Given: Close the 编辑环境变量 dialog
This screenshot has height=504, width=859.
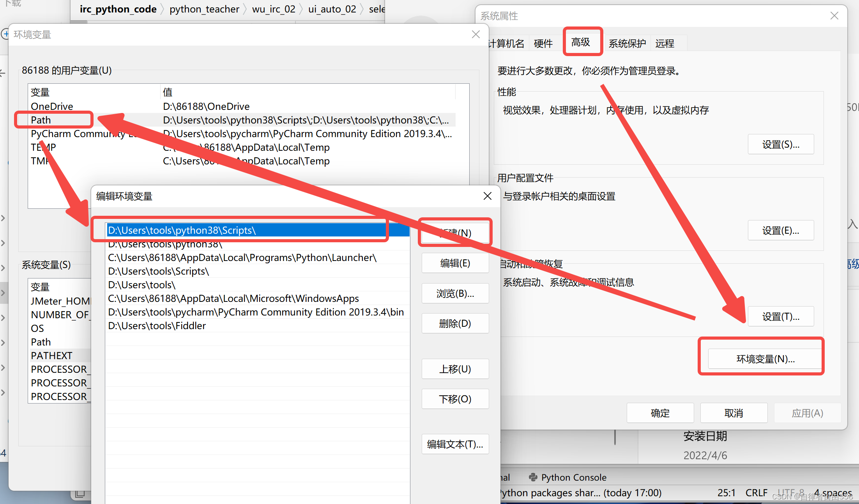Looking at the screenshot, I should pyautogui.click(x=487, y=196).
